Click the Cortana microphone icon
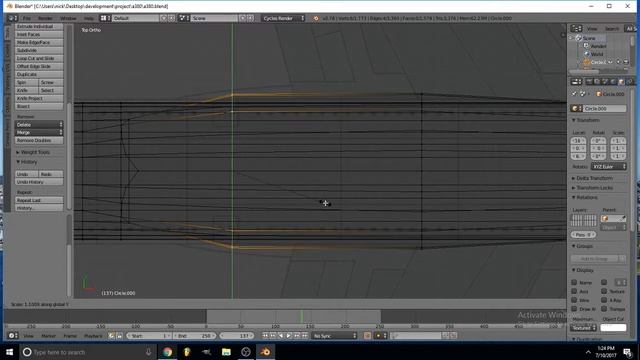Image resolution: width=640 pixels, height=360 pixels. [149, 352]
